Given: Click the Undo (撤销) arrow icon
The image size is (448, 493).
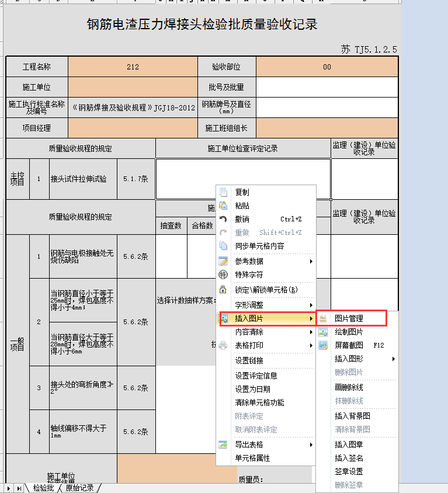Looking at the screenshot, I should [223, 219].
